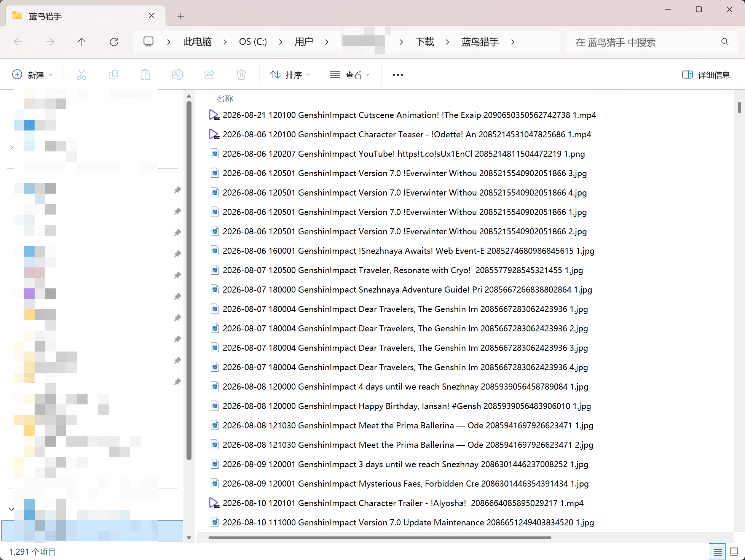The height and width of the screenshot is (560, 745).
Task: Go forward with the right arrow
Action: pyautogui.click(x=50, y=42)
